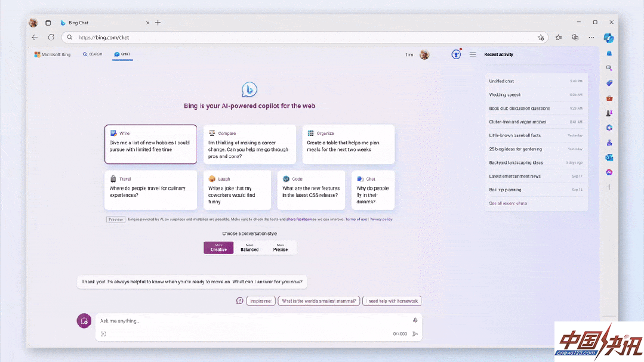Open the Search magnifier in the Edge sidebar
644x362 pixels.
[609, 68]
